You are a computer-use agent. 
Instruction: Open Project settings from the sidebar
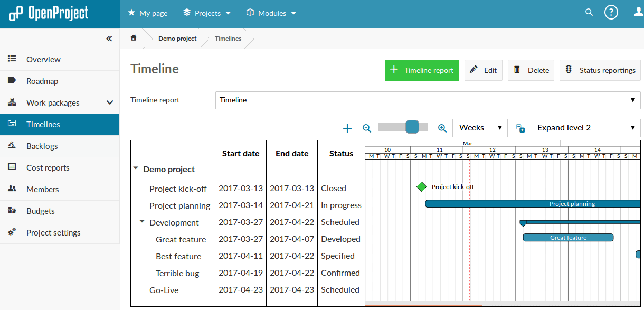(53, 232)
